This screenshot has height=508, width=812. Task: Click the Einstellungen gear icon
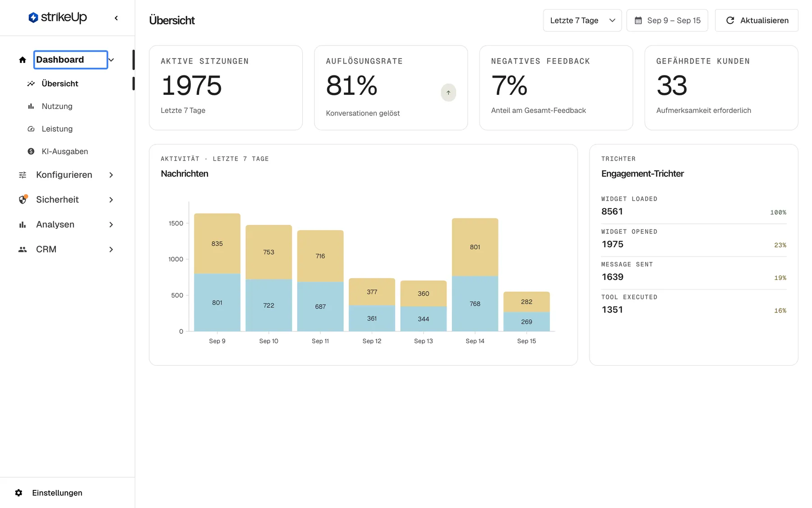click(18, 493)
